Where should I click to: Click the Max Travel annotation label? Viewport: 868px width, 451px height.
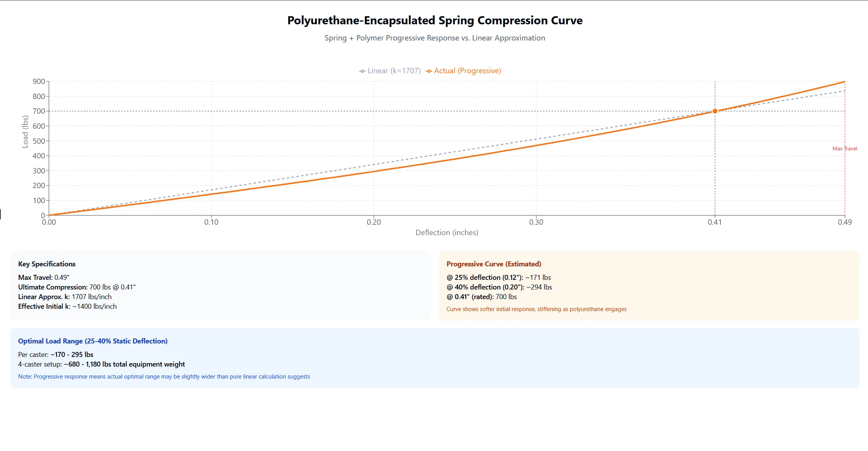click(x=845, y=148)
